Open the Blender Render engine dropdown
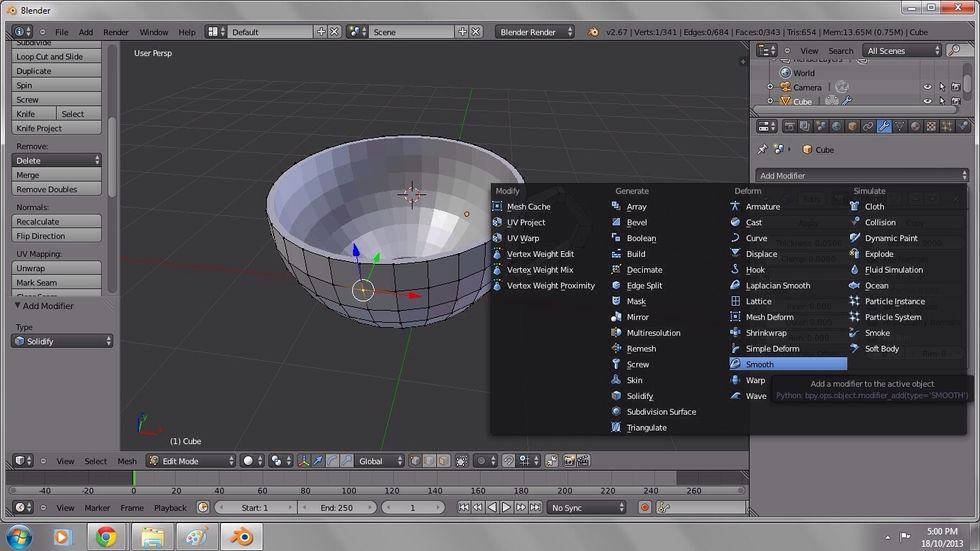Viewport: 980px width, 551px height. click(x=535, y=32)
